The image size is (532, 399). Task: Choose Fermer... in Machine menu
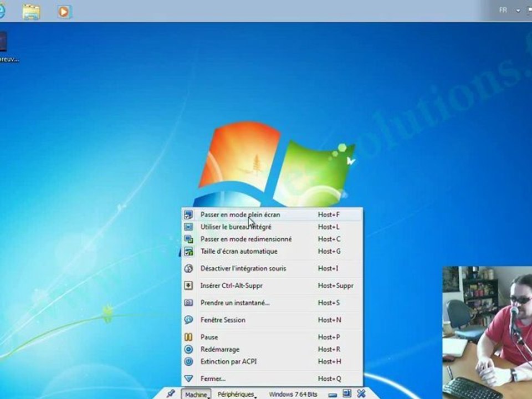click(272, 378)
